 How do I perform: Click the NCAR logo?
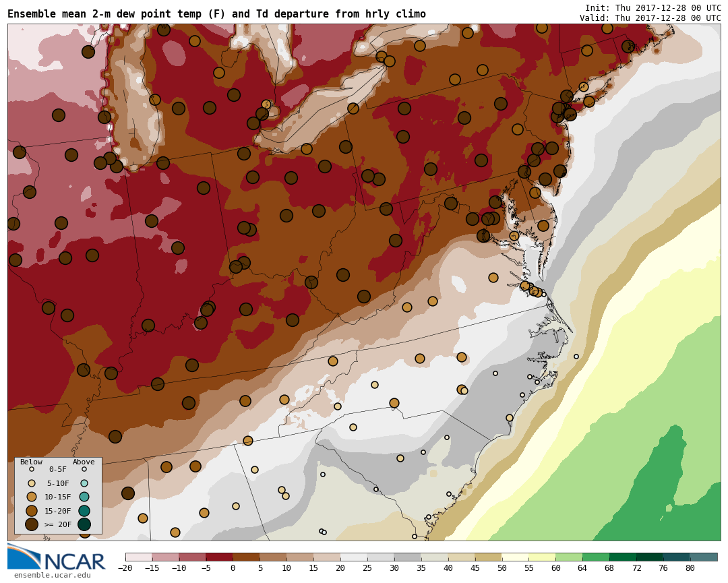(56, 557)
